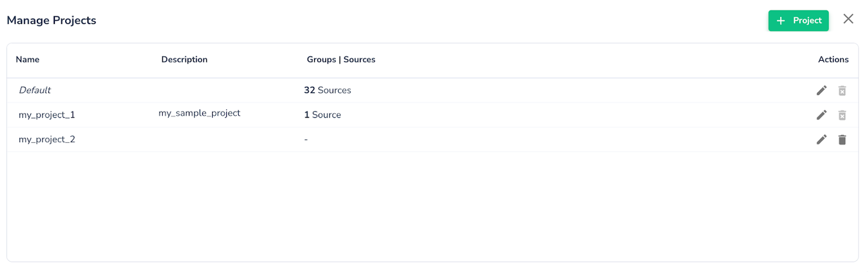
Task: Delete my_project_2 with the trash icon
Action: coord(842,139)
